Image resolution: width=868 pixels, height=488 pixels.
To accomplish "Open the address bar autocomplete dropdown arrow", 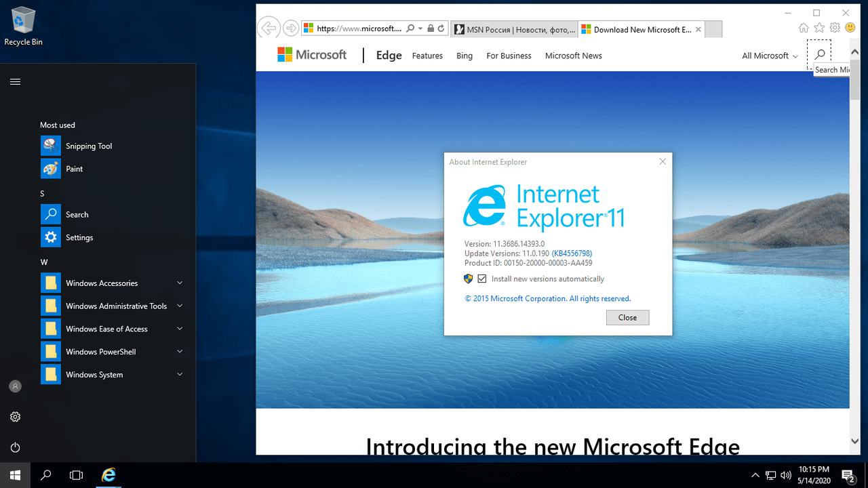I will click(420, 28).
